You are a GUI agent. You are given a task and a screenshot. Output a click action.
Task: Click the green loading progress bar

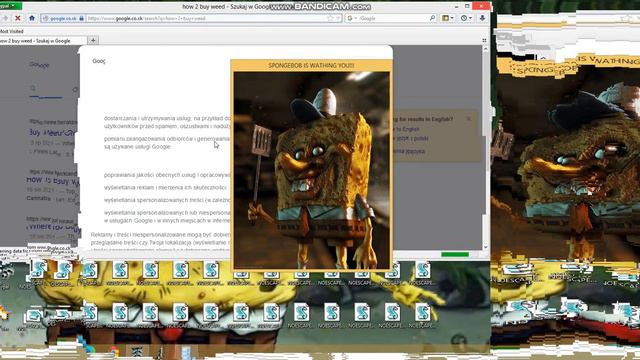pos(455,255)
